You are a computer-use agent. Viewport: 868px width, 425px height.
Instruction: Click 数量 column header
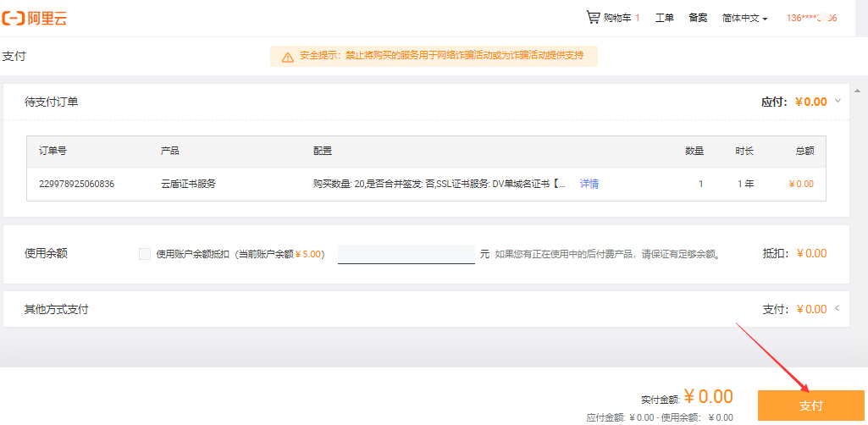pyautogui.click(x=694, y=151)
